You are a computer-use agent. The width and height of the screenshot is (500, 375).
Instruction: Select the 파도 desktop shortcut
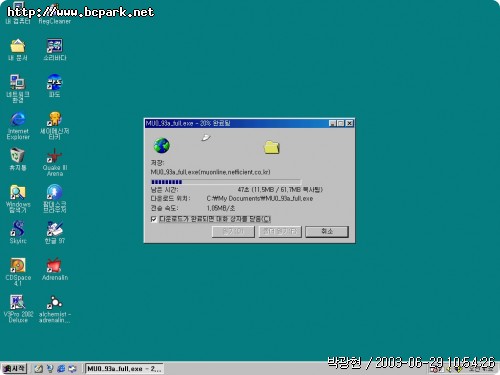pos(54,86)
